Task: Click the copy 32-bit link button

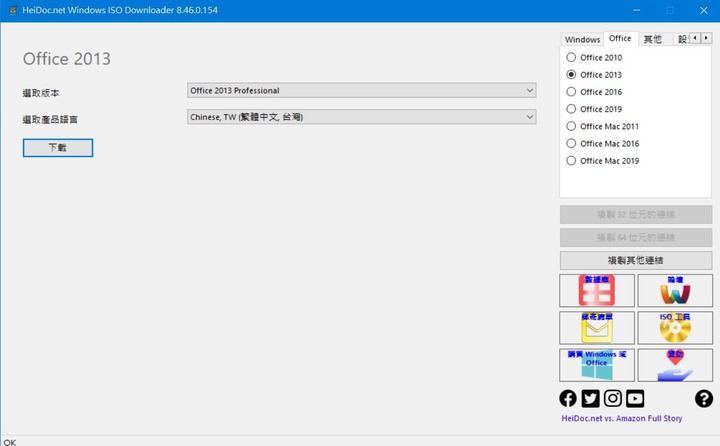Action: pyautogui.click(x=636, y=215)
